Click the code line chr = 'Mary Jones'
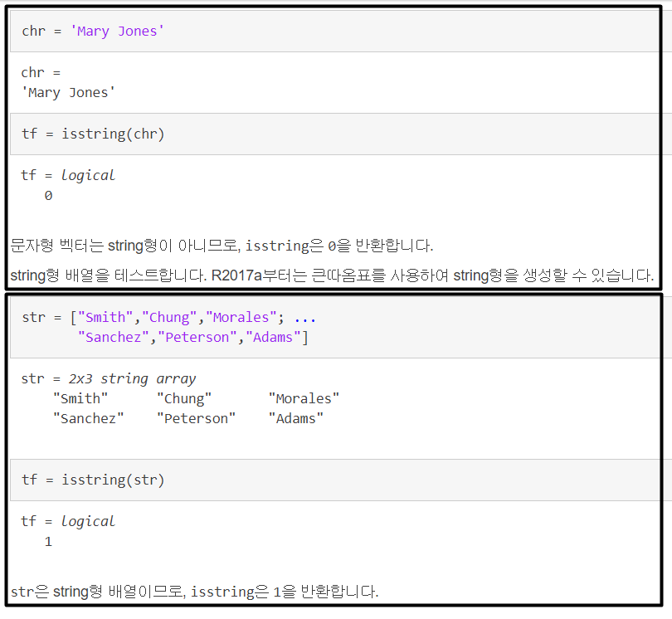 coord(93,32)
